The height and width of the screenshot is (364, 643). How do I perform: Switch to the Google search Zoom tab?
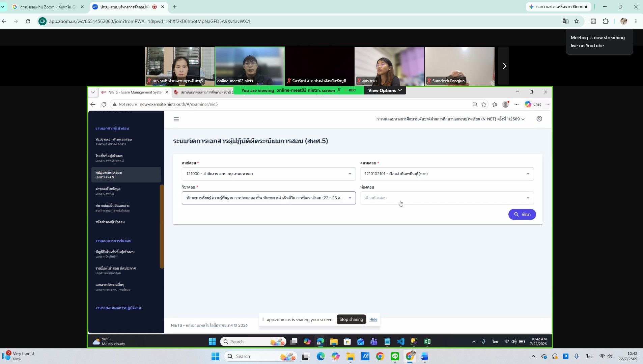point(48,7)
